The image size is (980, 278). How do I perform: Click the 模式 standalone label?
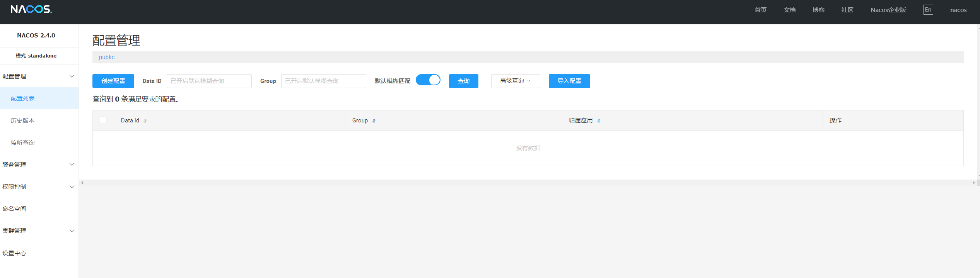click(x=36, y=56)
